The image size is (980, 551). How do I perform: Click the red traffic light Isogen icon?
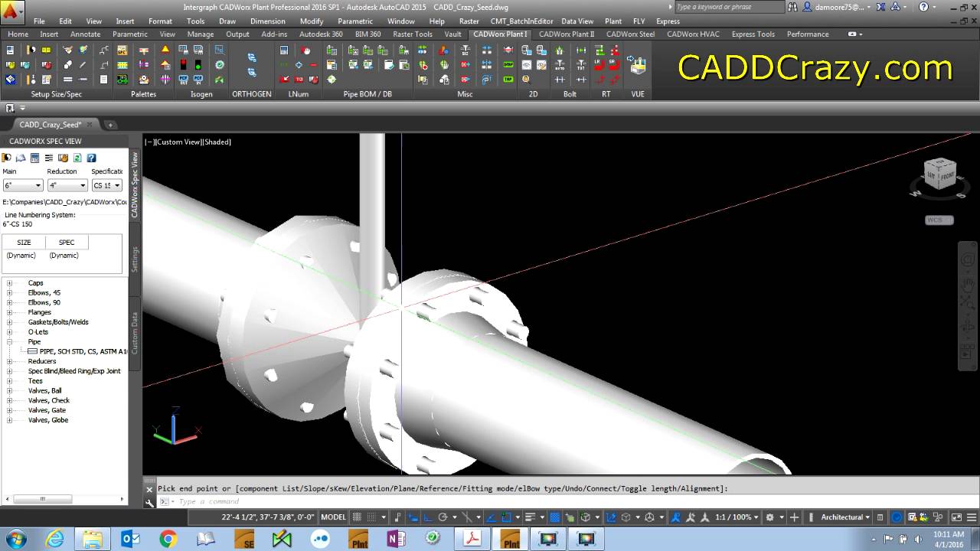pyautogui.click(x=185, y=64)
